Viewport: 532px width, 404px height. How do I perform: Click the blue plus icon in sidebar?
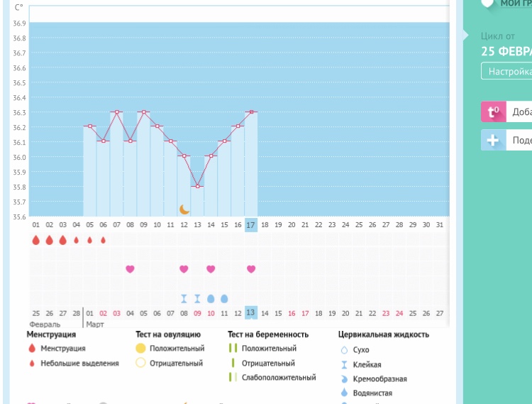[493, 140]
